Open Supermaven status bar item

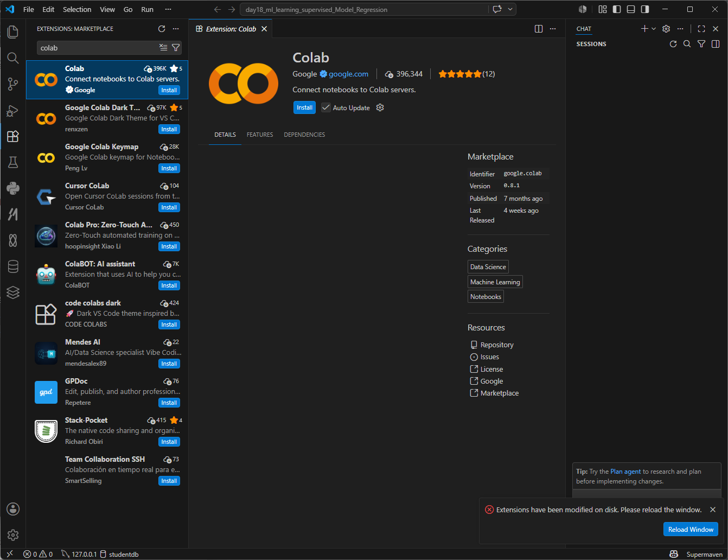coord(705,554)
